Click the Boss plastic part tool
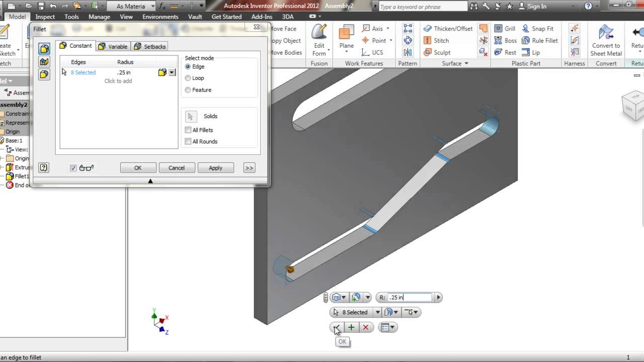This screenshot has height=362, width=644. [x=505, y=41]
